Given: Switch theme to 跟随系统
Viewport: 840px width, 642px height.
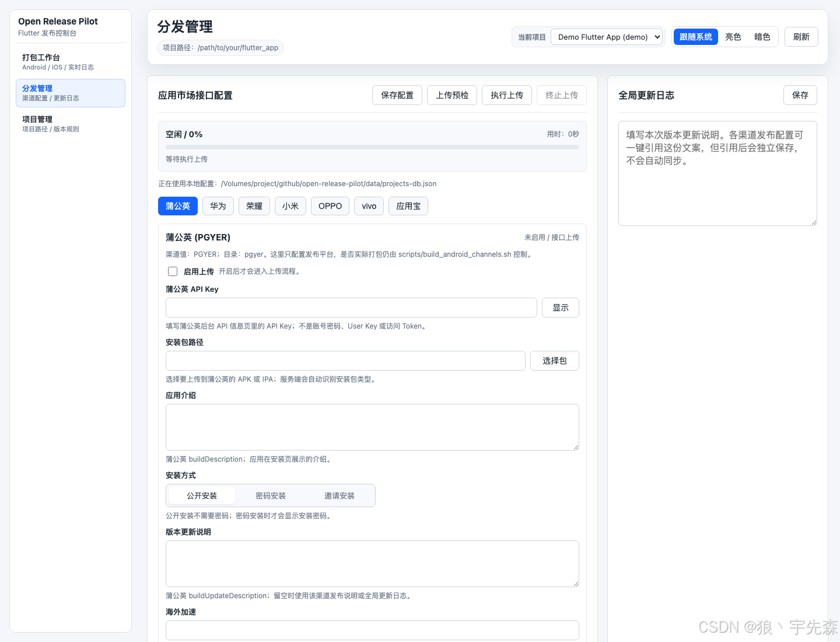Looking at the screenshot, I should (x=696, y=37).
